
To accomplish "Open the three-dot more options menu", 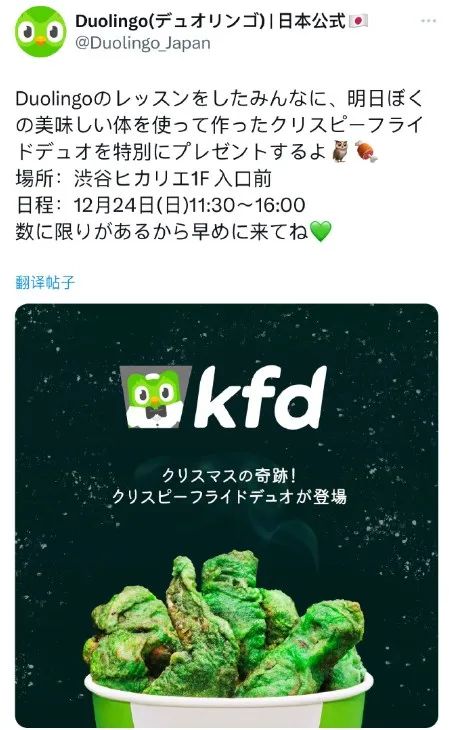I will point(428,21).
